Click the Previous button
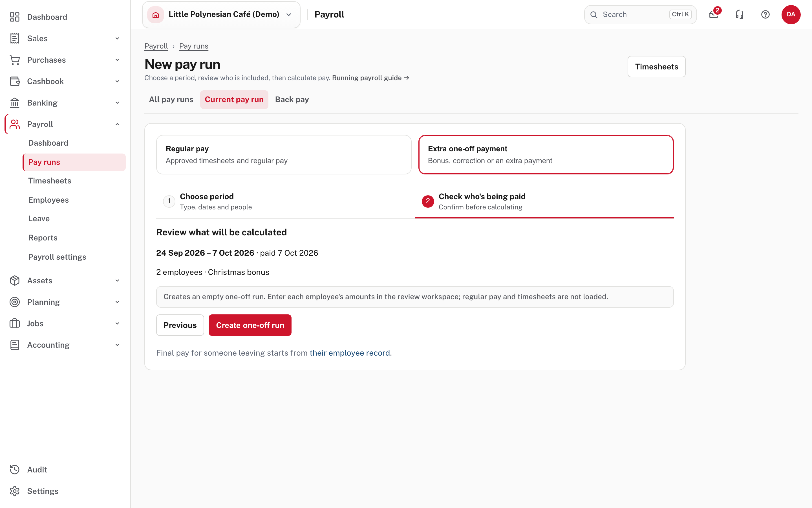812x508 pixels. [180, 325]
